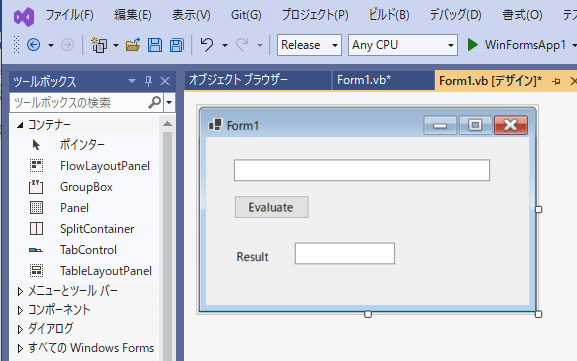Click the Open File folder icon
This screenshot has height=361, width=577.
[133, 45]
